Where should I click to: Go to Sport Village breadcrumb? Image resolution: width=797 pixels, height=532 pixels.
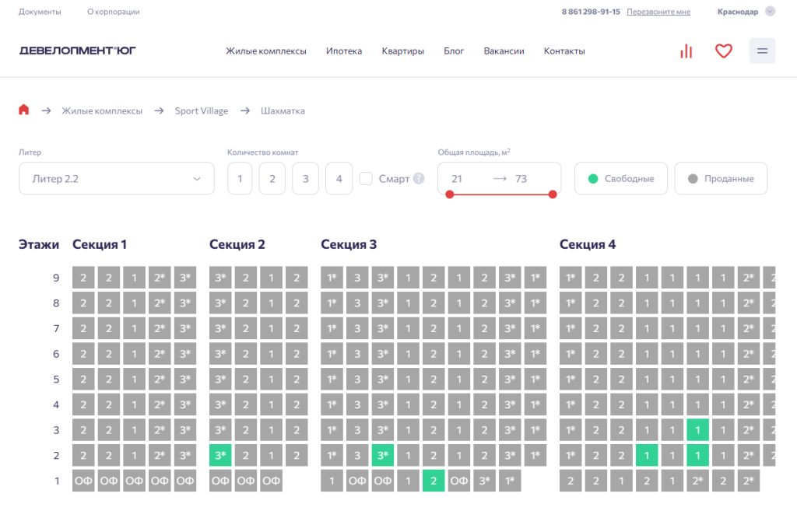(202, 110)
